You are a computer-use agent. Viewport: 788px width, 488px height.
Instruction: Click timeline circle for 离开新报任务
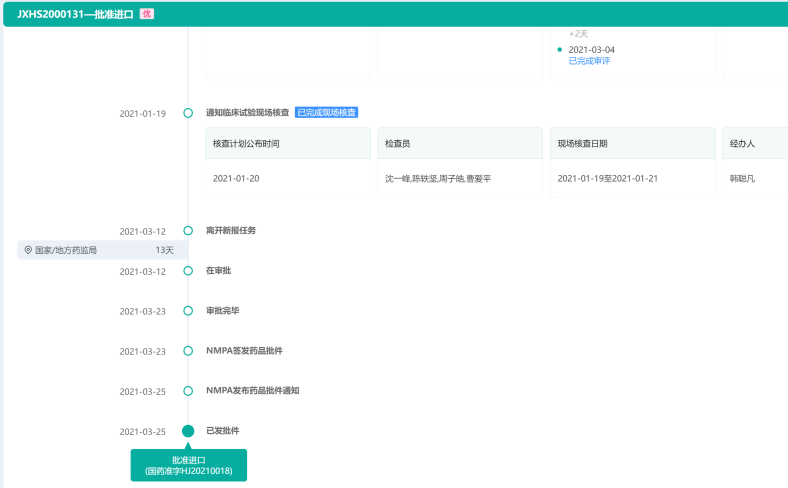pos(188,231)
